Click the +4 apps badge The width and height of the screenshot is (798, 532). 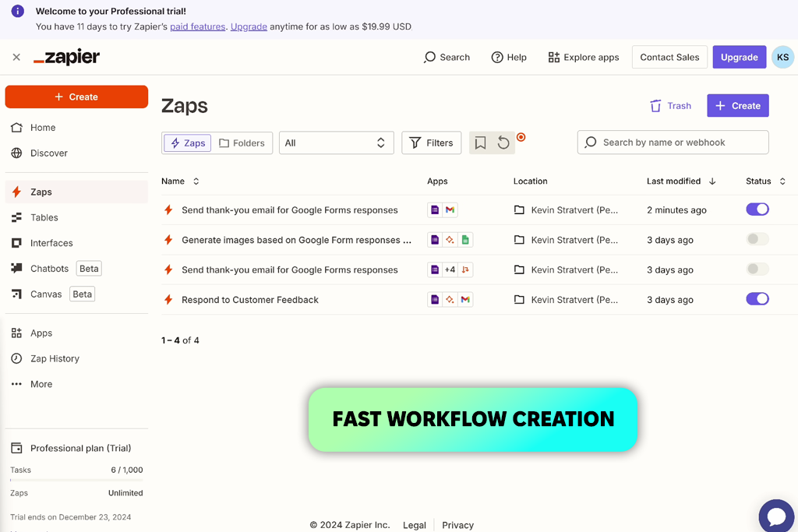pos(450,270)
